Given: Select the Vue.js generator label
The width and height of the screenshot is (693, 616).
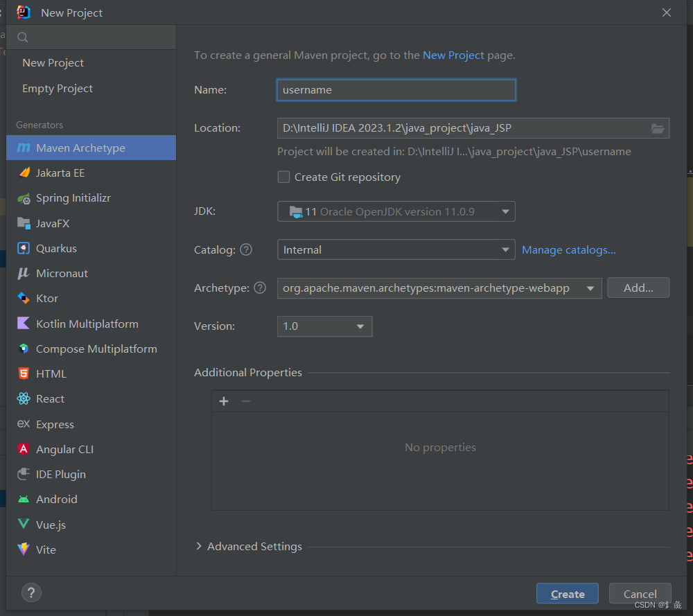Looking at the screenshot, I should pyautogui.click(x=51, y=525).
